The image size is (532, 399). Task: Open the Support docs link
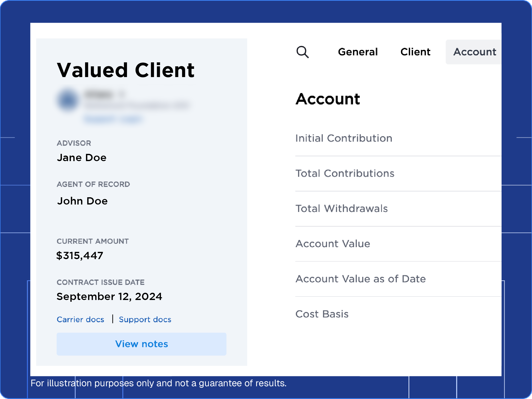tap(145, 319)
